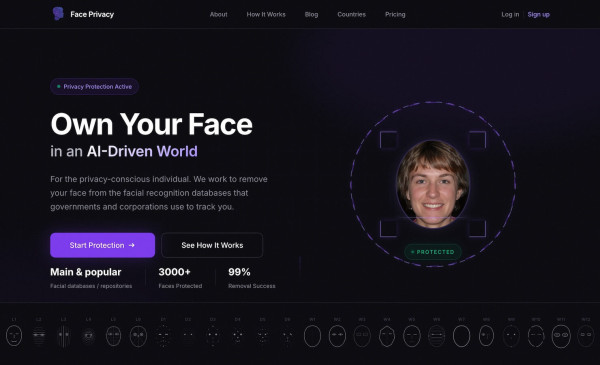The image size is (600, 365).
Task: Click the Start Protection button
Action: tap(103, 245)
